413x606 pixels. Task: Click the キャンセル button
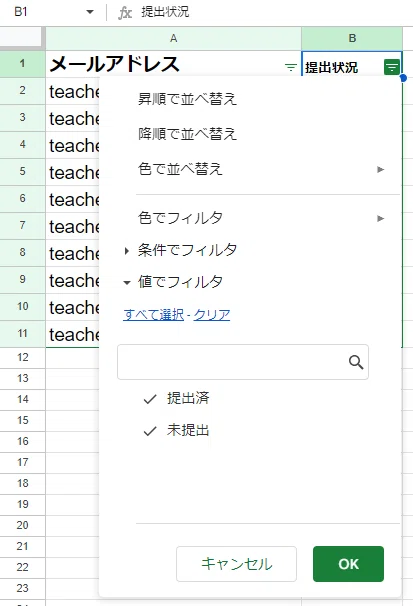[x=236, y=564]
